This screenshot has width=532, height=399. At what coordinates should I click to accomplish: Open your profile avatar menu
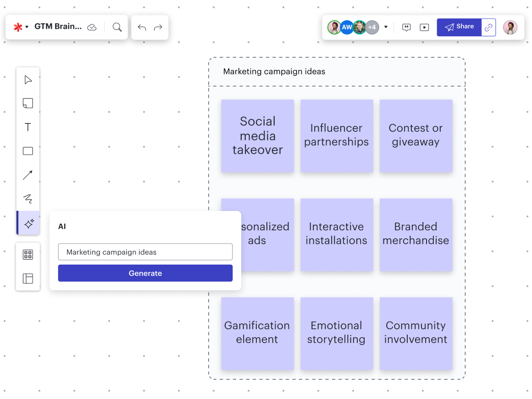click(510, 27)
